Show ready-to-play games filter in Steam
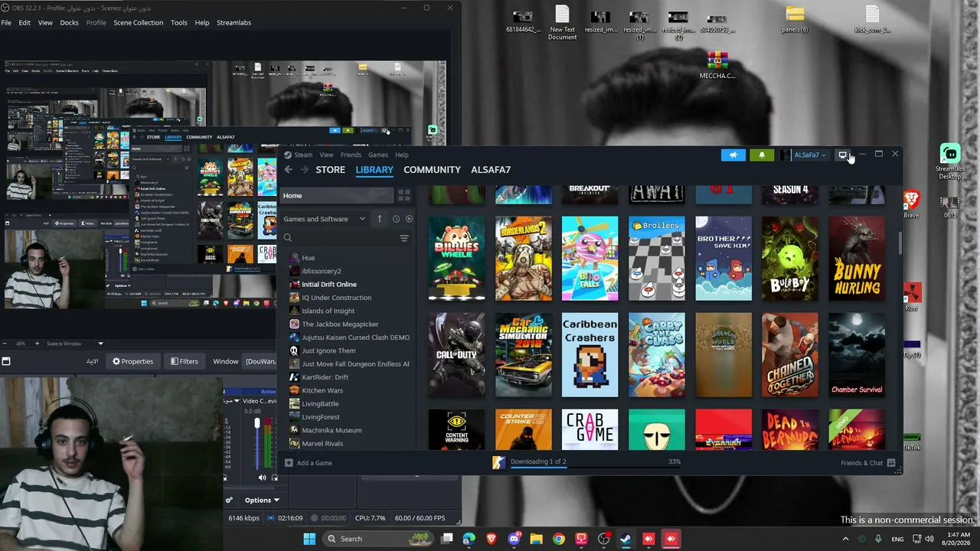This screenshot has height=551, width=980. [409, 219]
